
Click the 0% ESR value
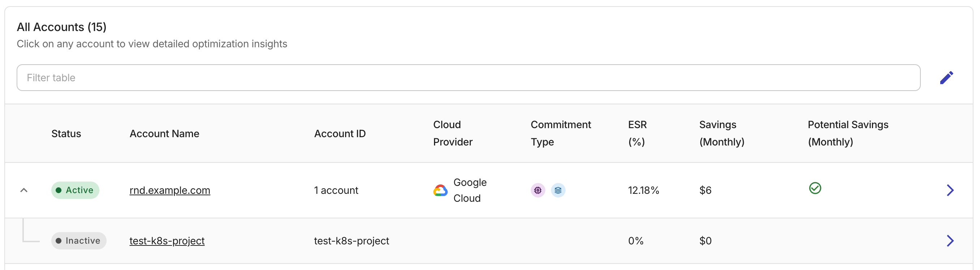tap(636, 241)
